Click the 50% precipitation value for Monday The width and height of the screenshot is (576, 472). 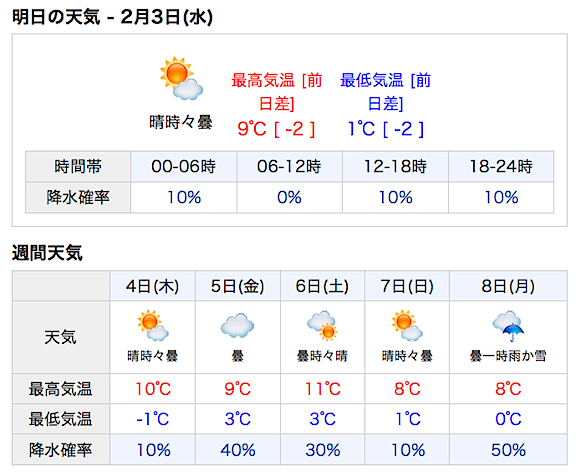pos(508,450)
